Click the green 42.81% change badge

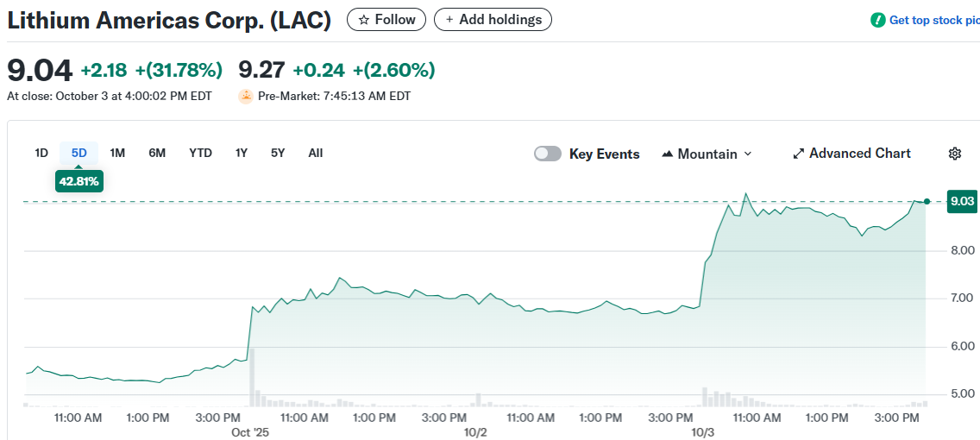pos(79,181)
